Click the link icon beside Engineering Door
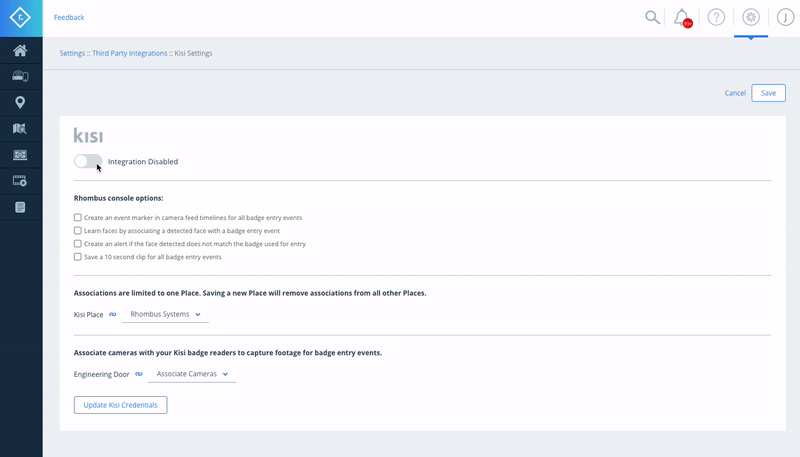The width and height of the screenshot is (800, 457). point(139,374)
